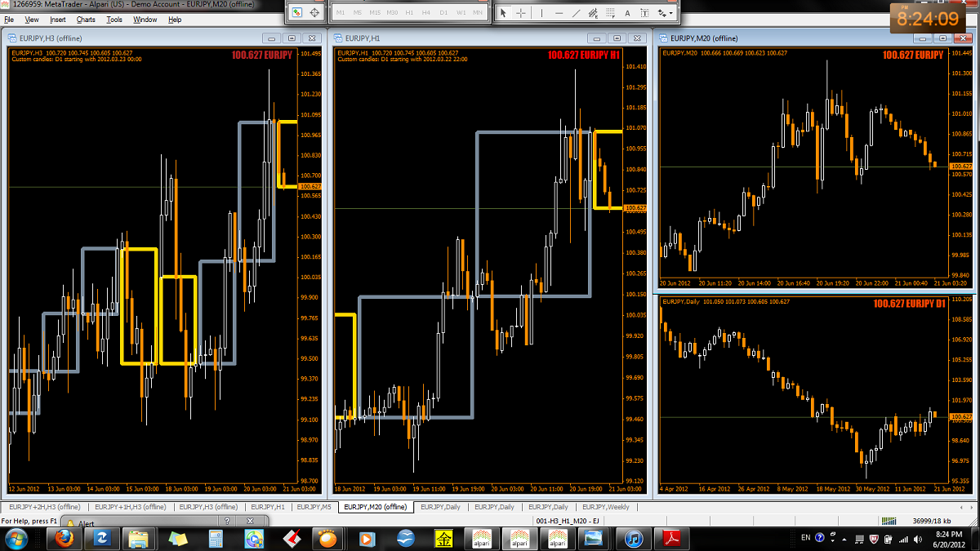The width and height of the screenshot is (980, 551).
Task: Open the View menu
Action: [x=32, y=19]
